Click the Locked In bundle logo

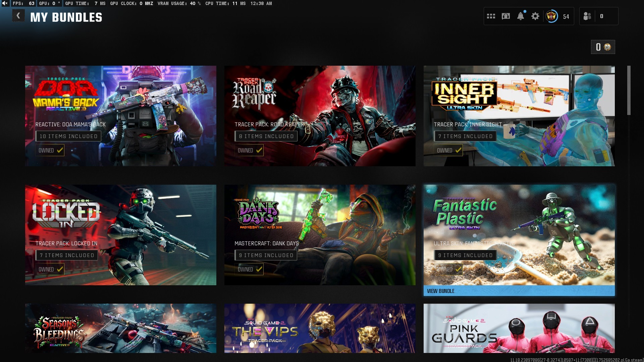click(66, 214)
